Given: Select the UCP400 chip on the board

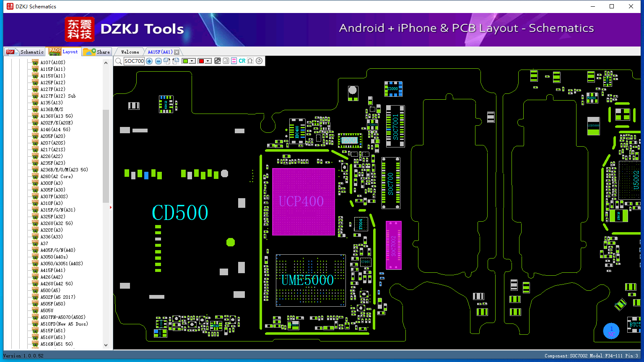Looking at the screenshot, I should pos(304,202).
